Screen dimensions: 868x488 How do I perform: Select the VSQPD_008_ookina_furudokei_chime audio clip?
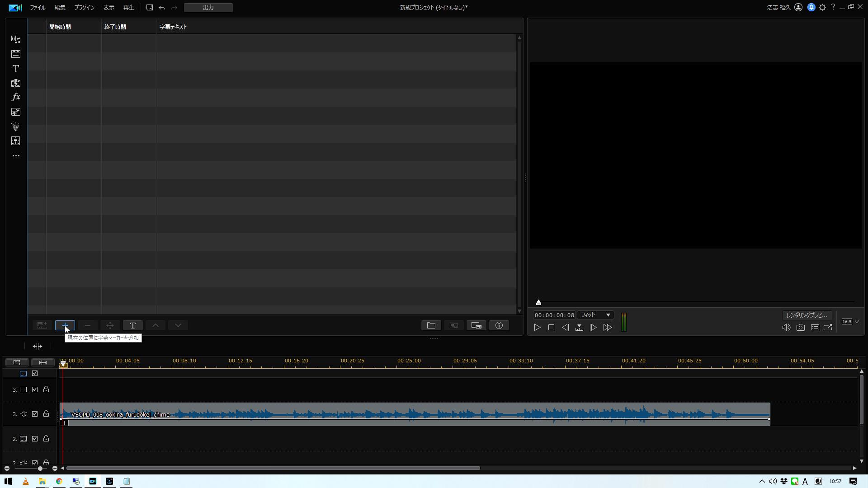(x=415, y=414)
